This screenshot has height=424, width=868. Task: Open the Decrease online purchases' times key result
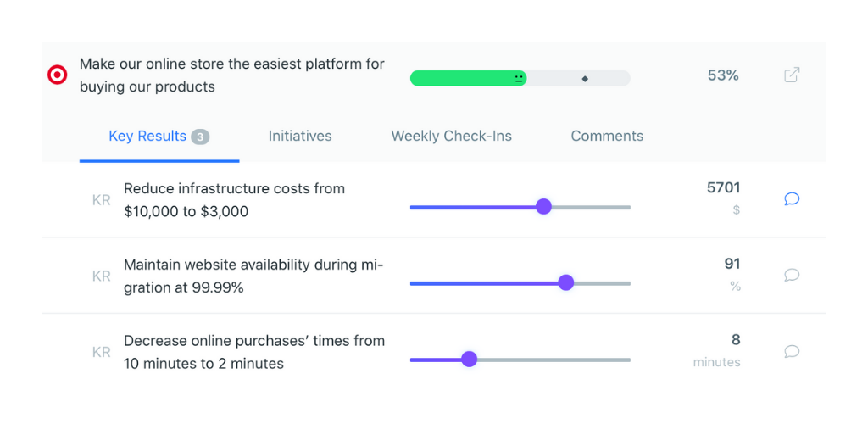tap(254, 352)
